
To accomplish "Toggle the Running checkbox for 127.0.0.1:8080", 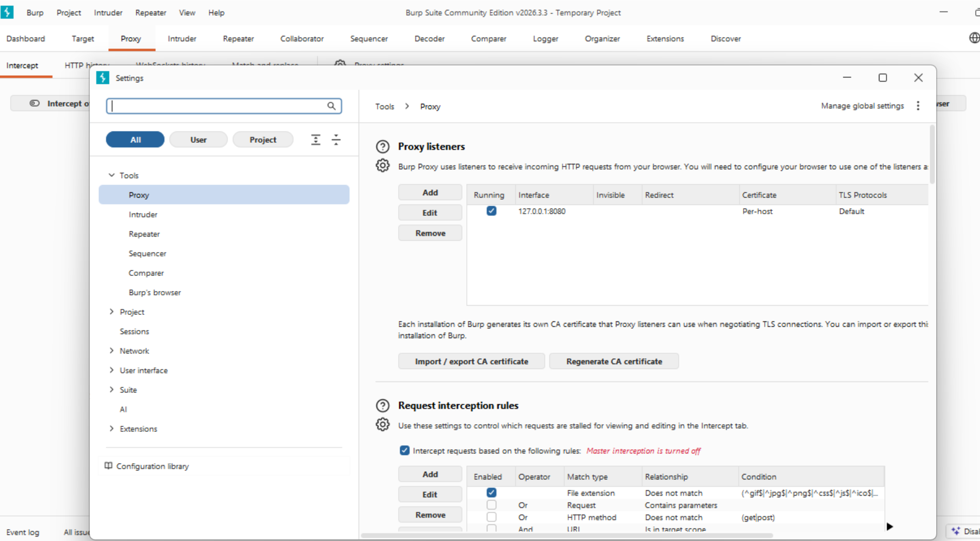I will tap(491, 211).
